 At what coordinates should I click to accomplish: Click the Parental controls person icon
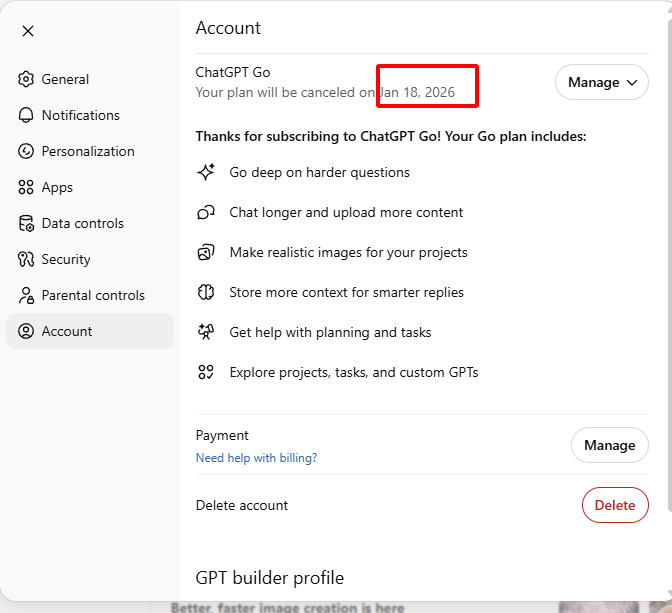26,295
